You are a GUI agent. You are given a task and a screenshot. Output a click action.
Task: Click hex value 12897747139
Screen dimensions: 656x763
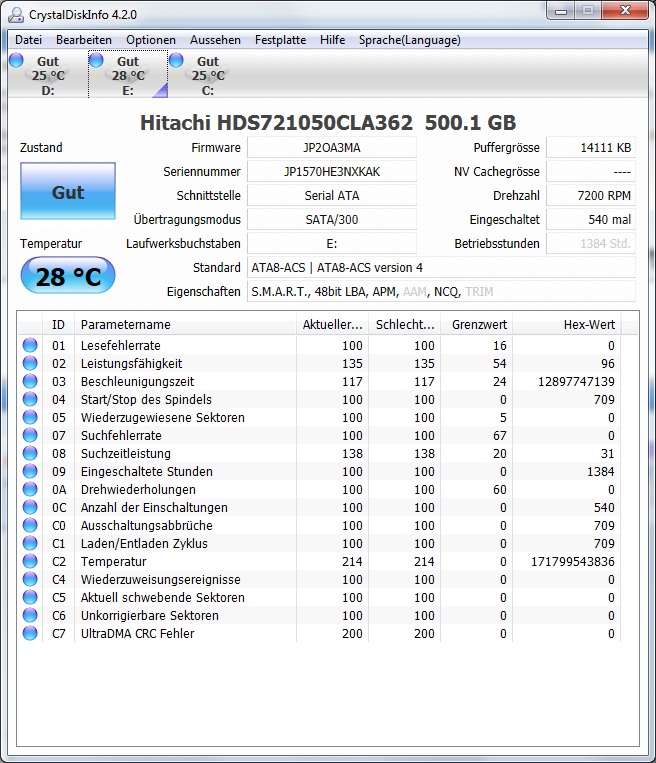[576, 382]
